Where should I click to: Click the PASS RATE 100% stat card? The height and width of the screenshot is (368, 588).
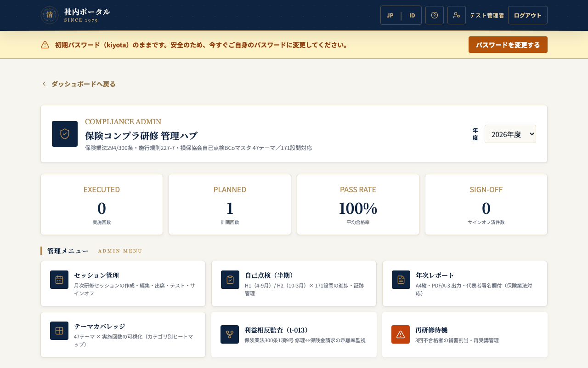pyautogui.click(x=358, y=205)
